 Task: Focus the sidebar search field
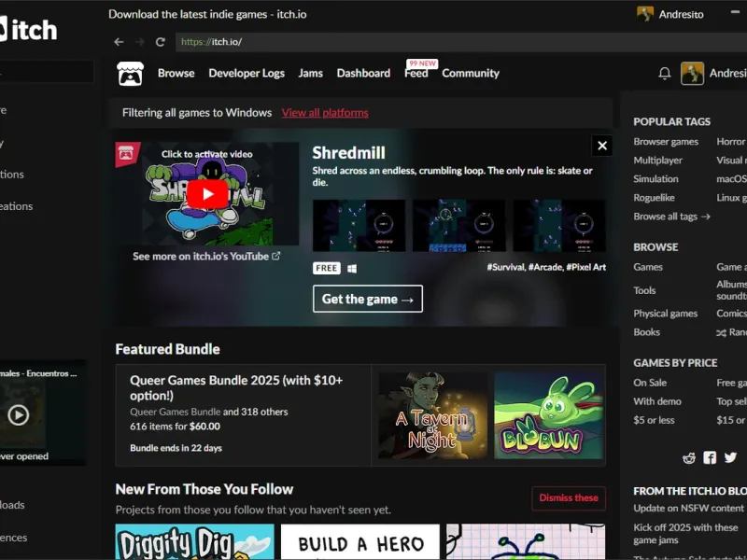(47, 73)
